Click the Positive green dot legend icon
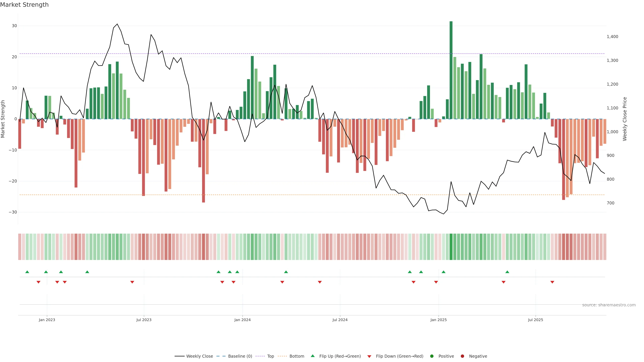Viewport: 644px width, 362px height. 432,356
